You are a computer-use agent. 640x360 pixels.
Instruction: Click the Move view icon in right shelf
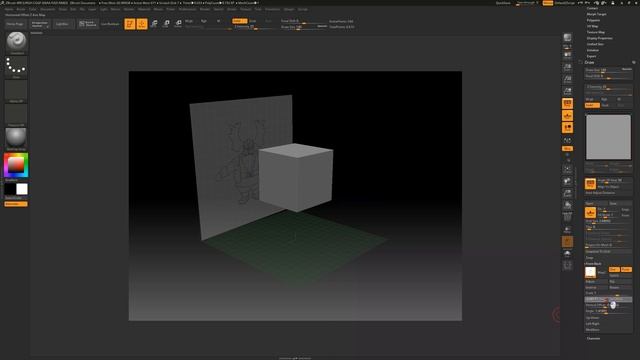pos(567,181)
